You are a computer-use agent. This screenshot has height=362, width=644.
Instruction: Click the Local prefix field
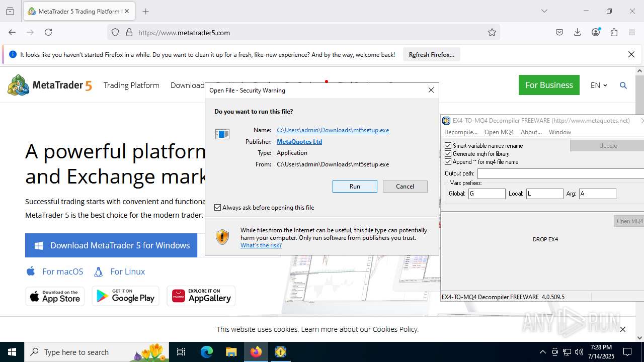544,194
